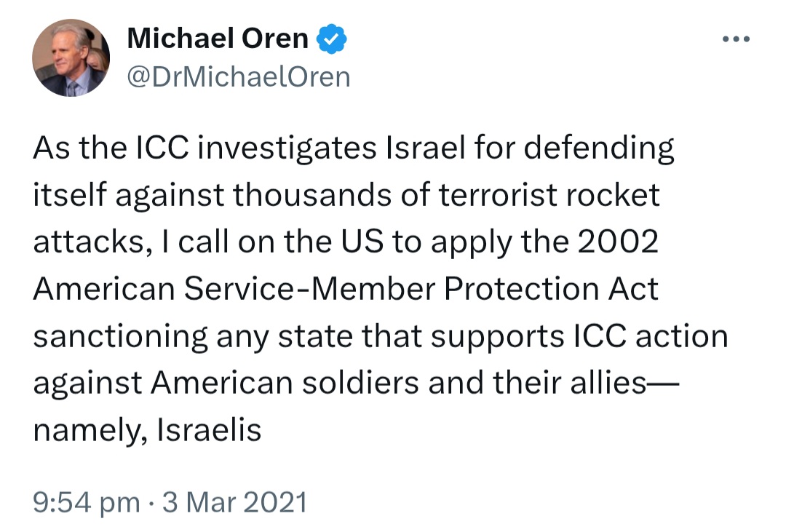Viewport: 786px width, 532px height.
Task: Click the blue verified checkmark badge
Action: pyautogui.click(x=331, y=39)
